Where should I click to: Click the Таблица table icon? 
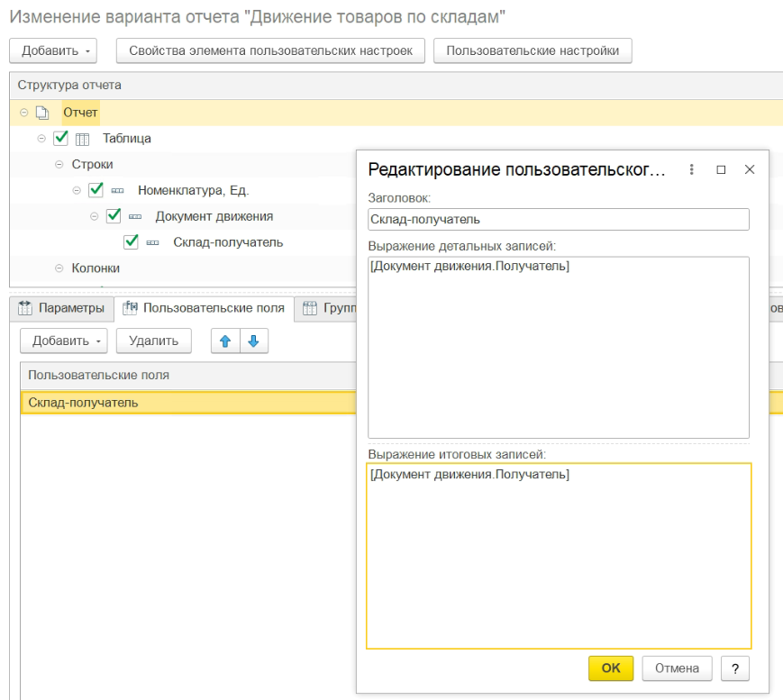(x=82, y=139)
